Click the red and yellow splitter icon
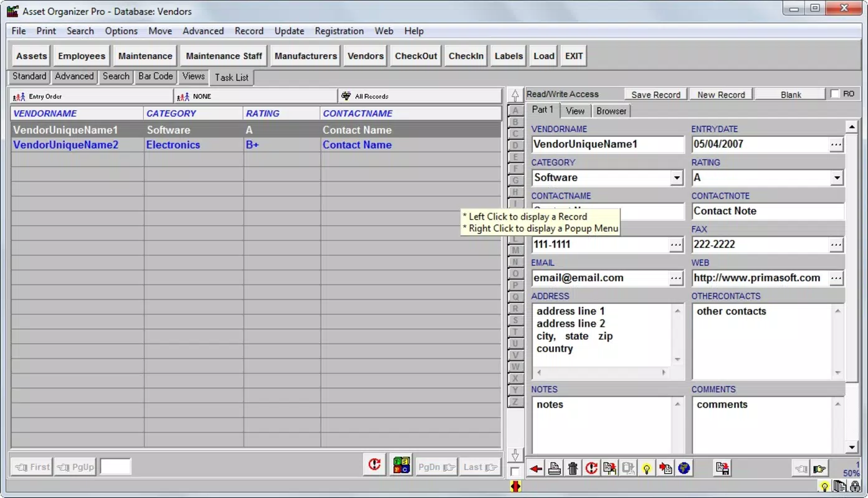868x498 pixels. pyautogui.click(x=515, y=487)
